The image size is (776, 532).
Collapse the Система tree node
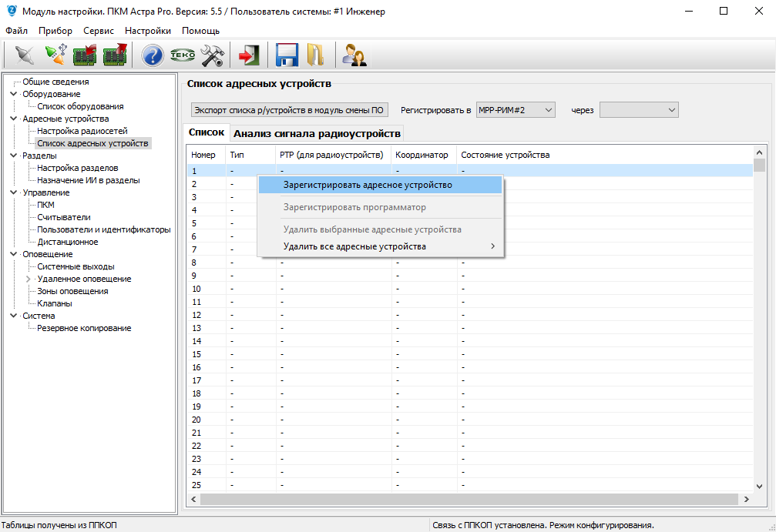(13, 316)
